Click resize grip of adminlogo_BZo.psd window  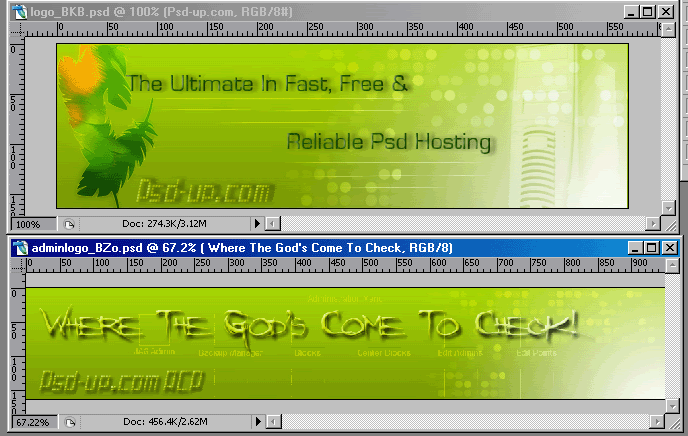pyautogui.click(x=673, y=422)
